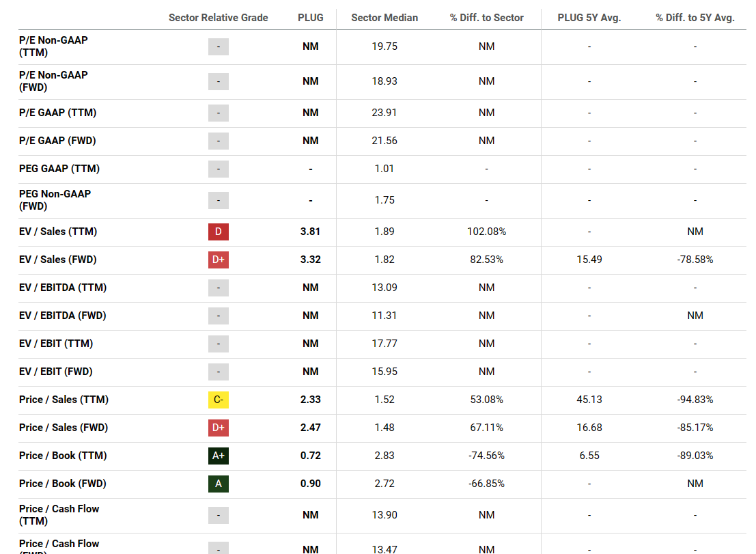Click the PLUG column header
756x554 pixels.
coord(311,18)
